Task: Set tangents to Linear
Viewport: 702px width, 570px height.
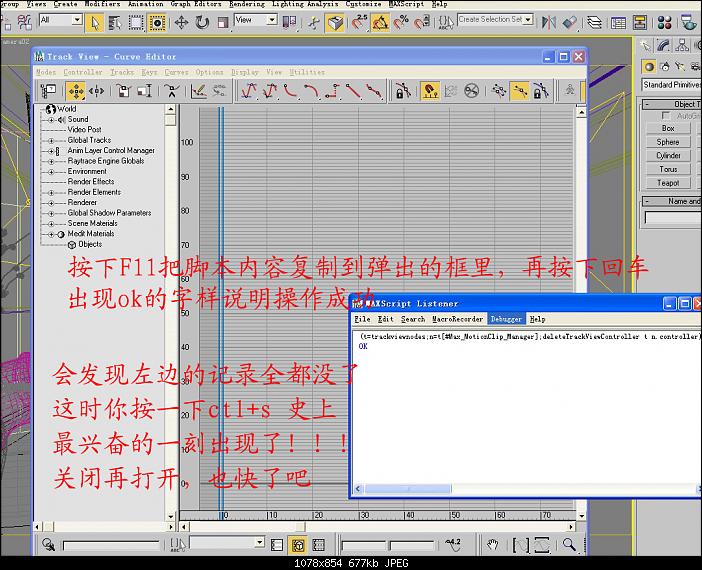Action: click(x=353, y=91)
